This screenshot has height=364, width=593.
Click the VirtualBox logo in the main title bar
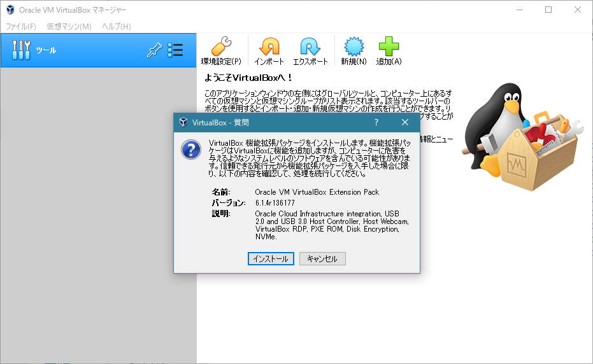[10, 10]
